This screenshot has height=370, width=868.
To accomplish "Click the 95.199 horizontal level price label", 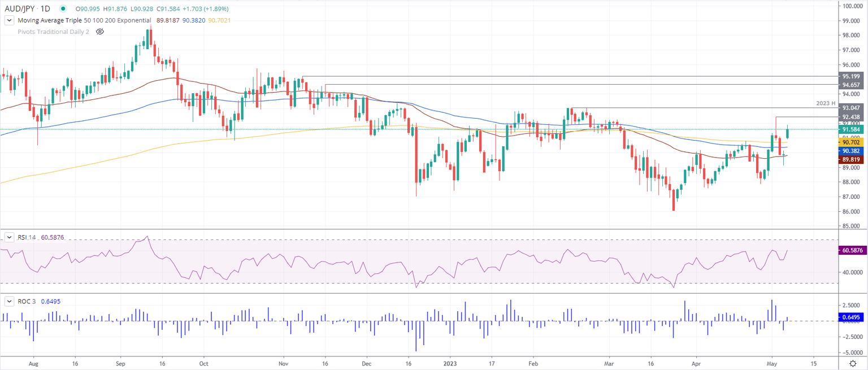I will pos(851,76).
